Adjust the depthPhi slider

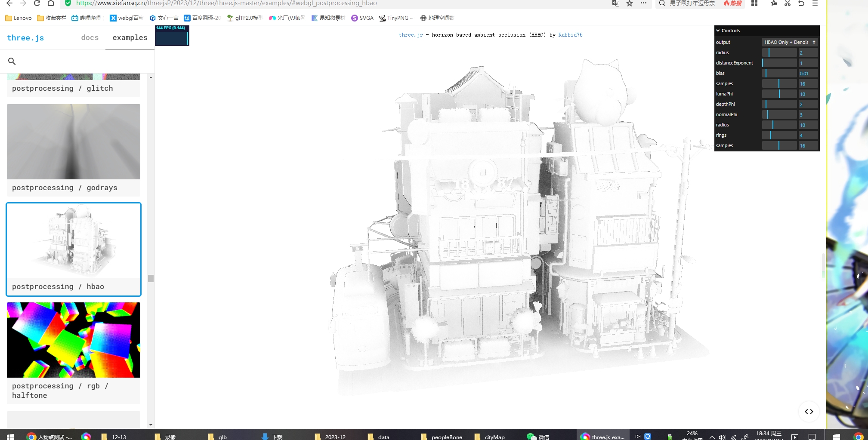pyautogui.click(x=779, y=104)
